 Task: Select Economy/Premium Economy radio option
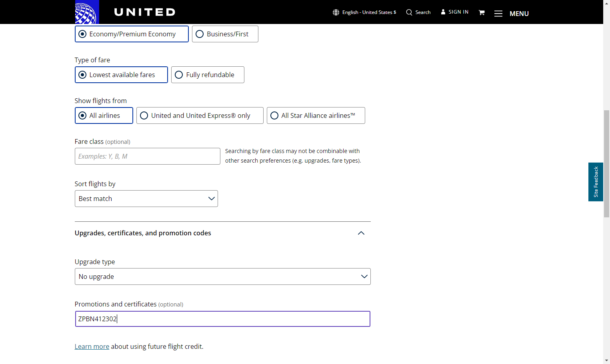132,34
